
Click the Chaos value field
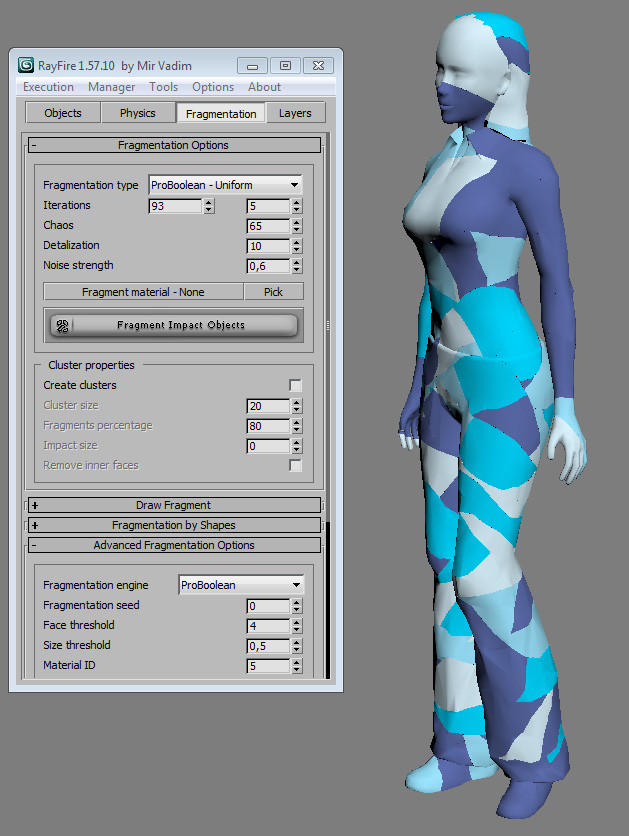click(268, 226)
